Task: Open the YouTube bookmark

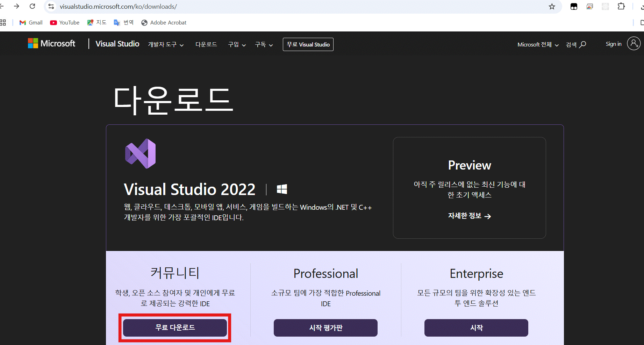Action: [65, 22]
